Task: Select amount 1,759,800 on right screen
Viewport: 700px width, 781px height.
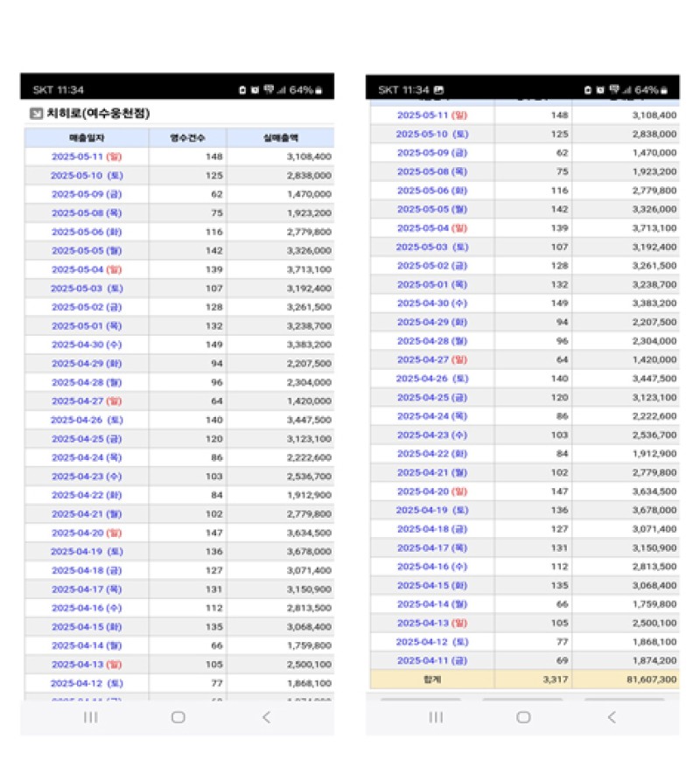Action: tap(654, 604)
